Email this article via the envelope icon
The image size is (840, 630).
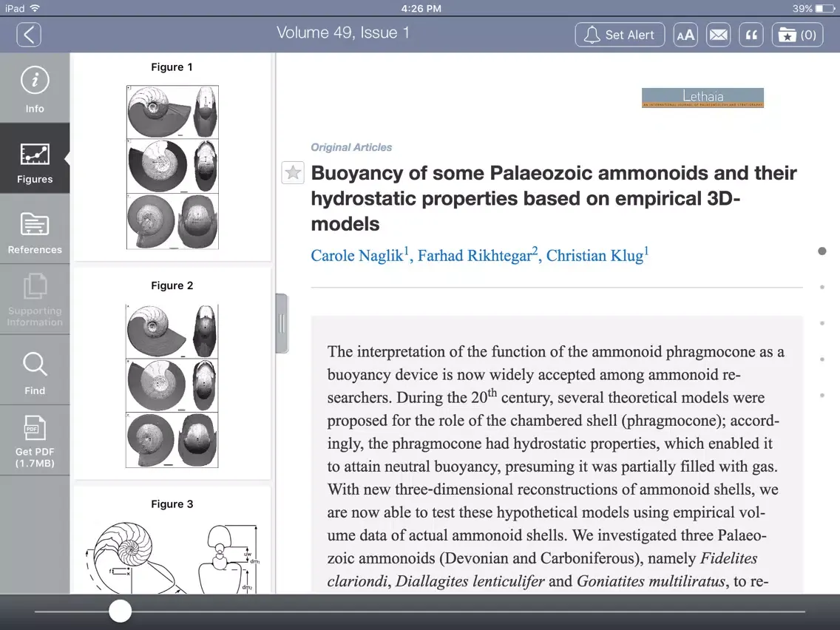[718, 34]
